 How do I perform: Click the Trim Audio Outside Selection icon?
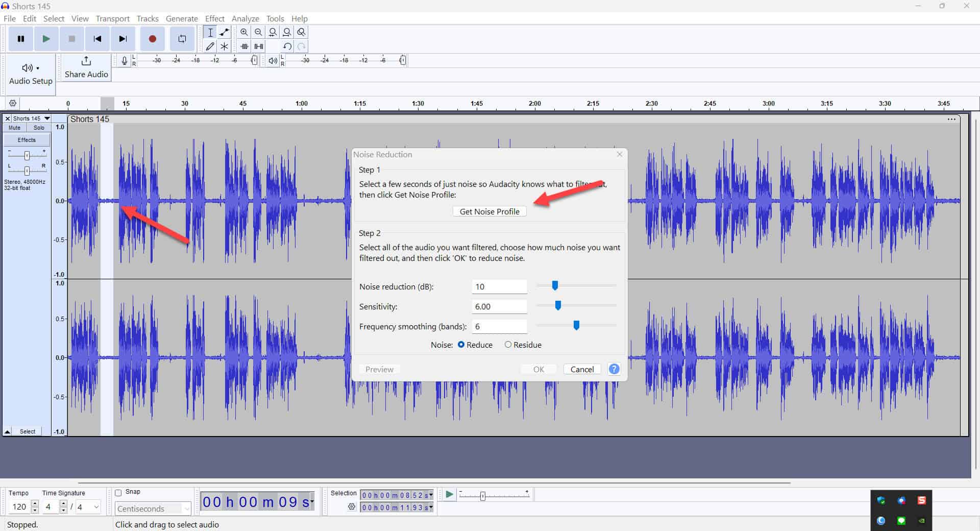(244, 46)
